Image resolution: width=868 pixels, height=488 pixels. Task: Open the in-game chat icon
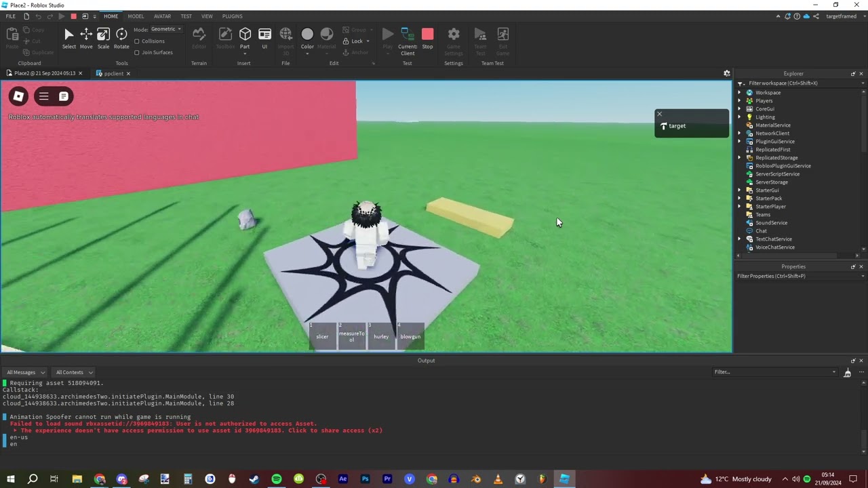[63, 96]
